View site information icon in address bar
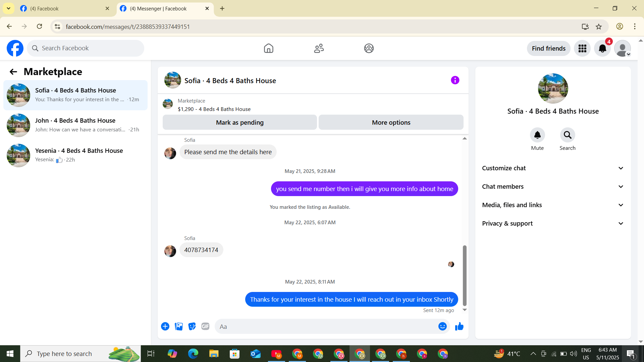 [57, 26]
